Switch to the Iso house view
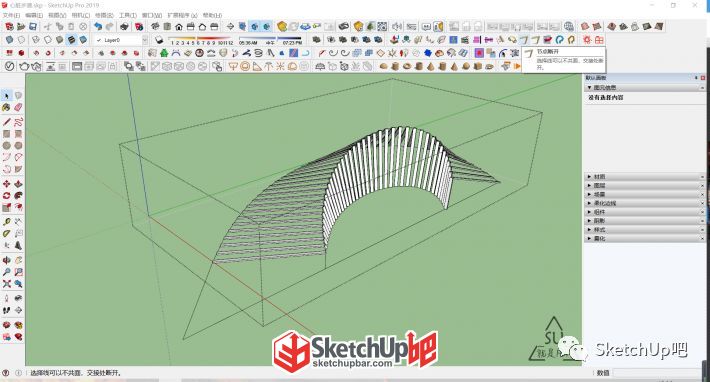 point(155,27)
